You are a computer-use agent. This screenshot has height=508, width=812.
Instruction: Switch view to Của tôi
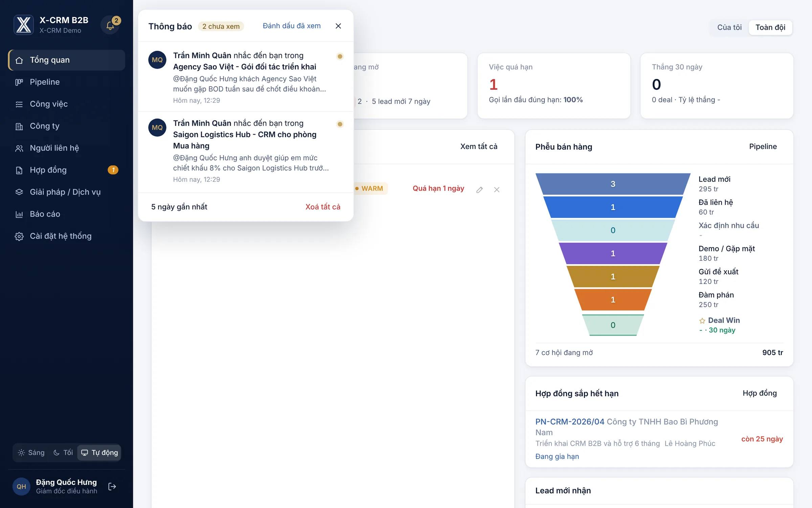coord(729,27)
